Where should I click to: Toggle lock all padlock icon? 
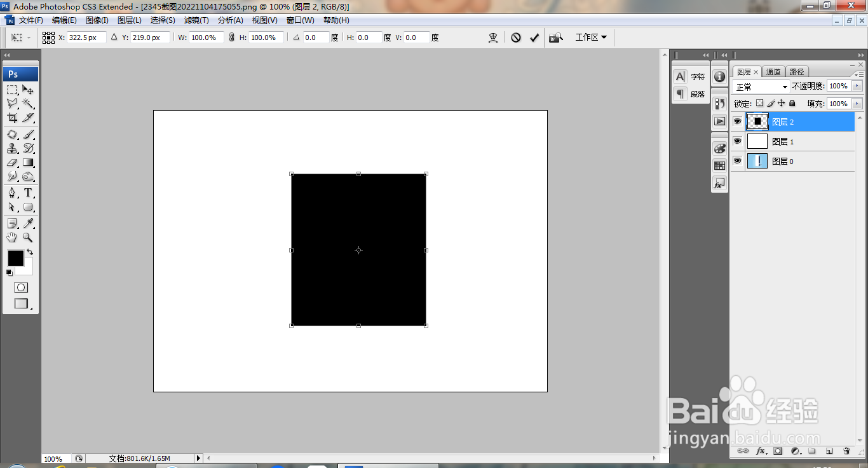pyautogui.click(x=792, y=103)
